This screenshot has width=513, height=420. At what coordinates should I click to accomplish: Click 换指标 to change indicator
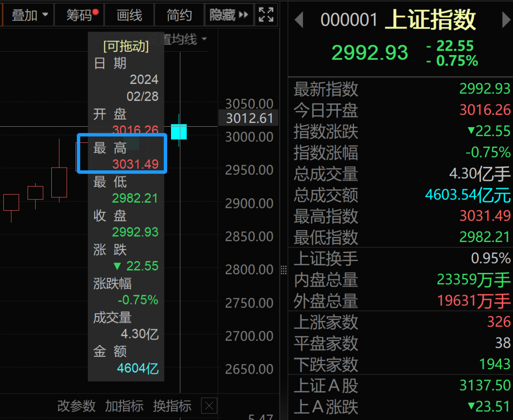point(172,406)
